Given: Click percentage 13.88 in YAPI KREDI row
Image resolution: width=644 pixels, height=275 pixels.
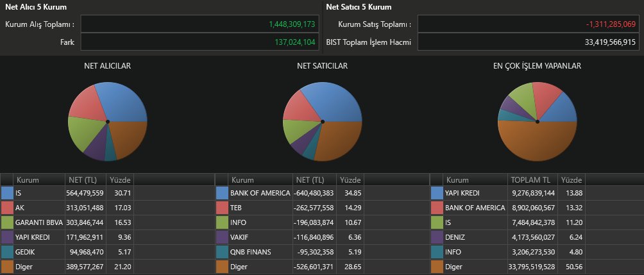Looking at the screenshot, I should coord(574,193).
